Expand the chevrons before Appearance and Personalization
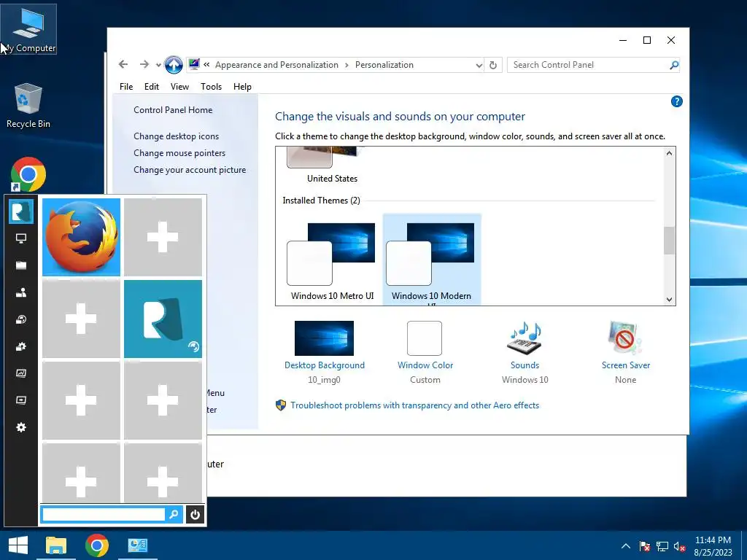 [x=206, y=64]
